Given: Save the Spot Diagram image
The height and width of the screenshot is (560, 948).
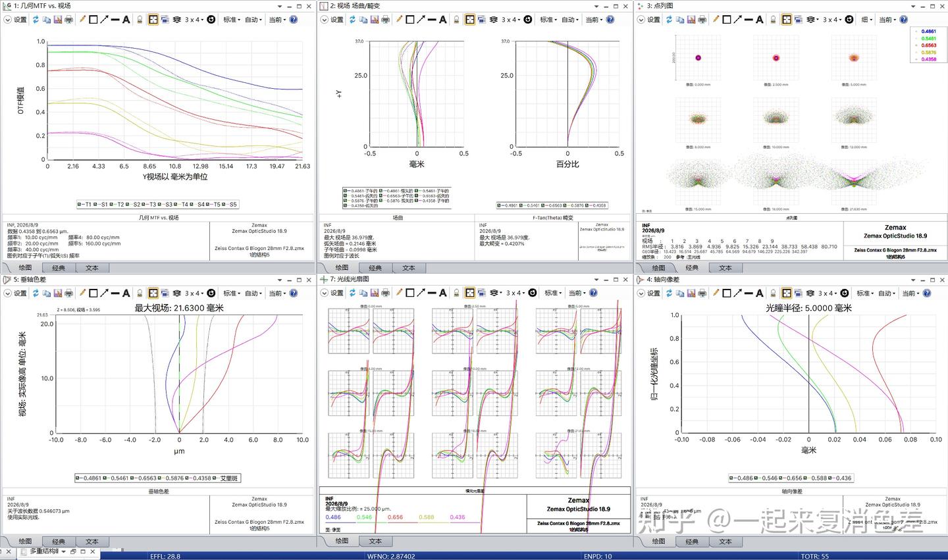Looking at the screenshot, I should pyautogui.click(x=691, y=20).
